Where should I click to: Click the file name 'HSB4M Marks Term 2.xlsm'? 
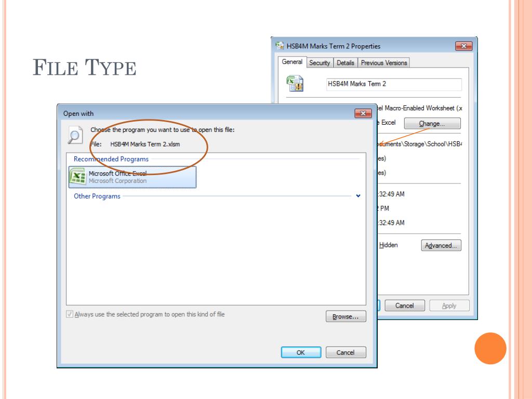[x=145, y=144]
